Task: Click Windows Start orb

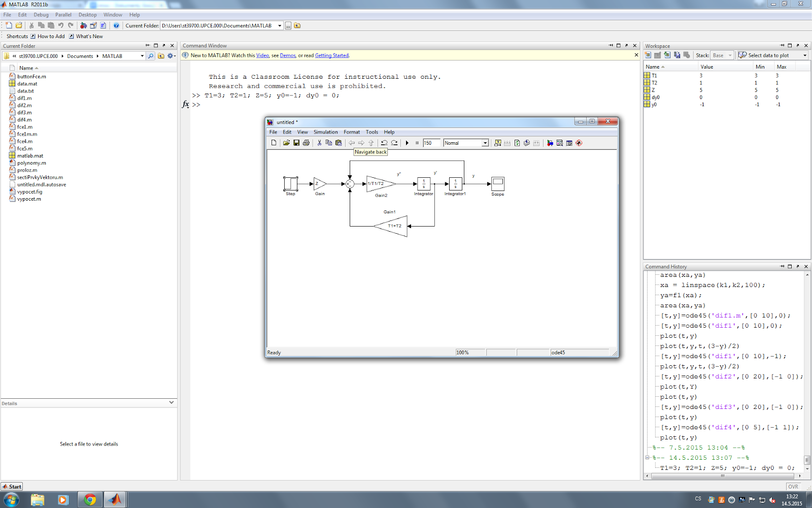Action: point(11,500)
